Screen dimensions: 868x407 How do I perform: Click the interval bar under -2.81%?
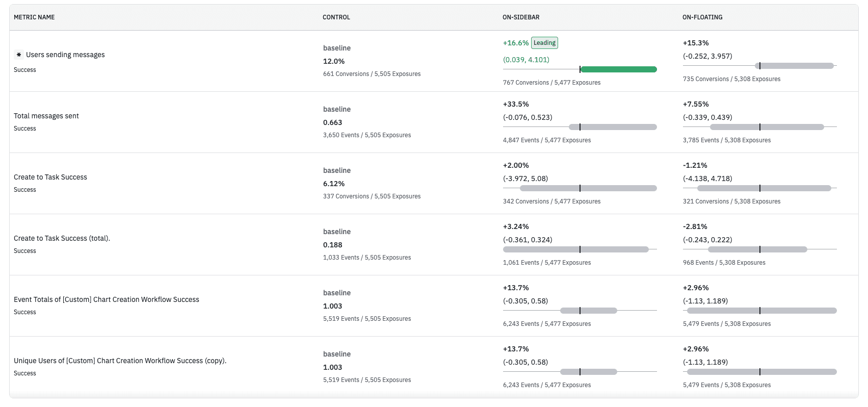pos(757,249)
